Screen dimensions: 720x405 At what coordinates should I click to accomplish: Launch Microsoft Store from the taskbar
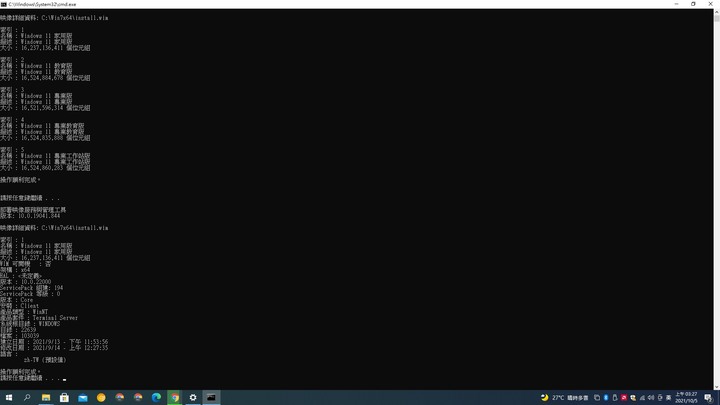coord(64,398)
